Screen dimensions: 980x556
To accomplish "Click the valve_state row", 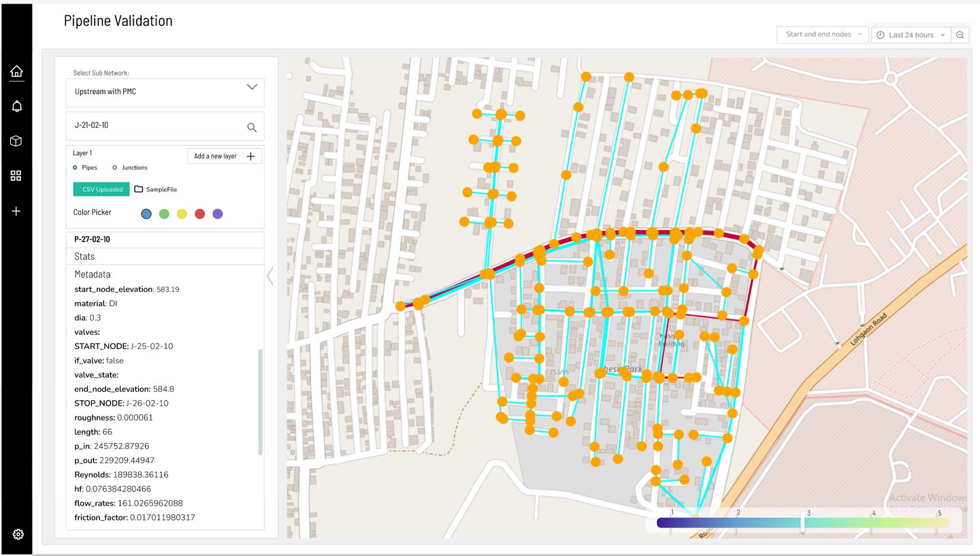I will point(97,375).
